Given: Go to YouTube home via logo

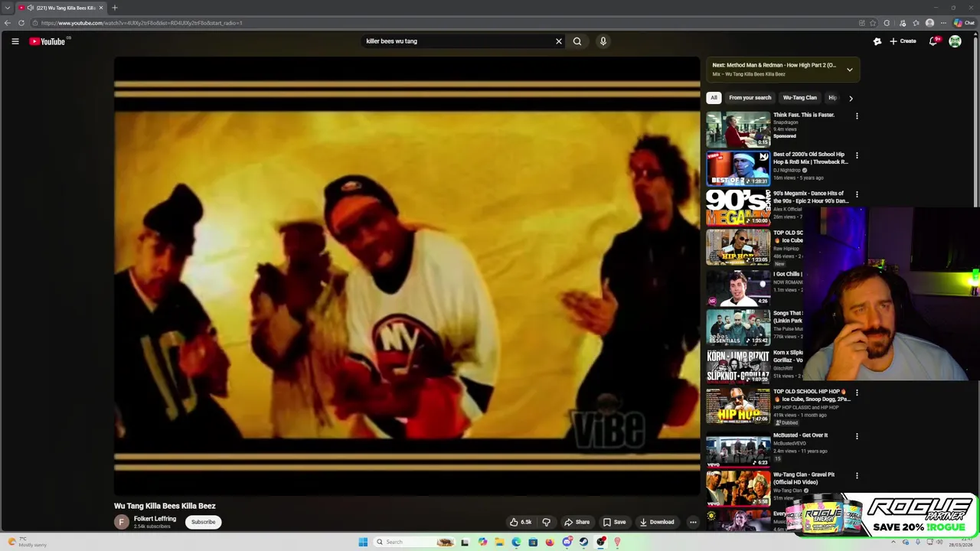Looking at the screenshot, I should (47, 41).
